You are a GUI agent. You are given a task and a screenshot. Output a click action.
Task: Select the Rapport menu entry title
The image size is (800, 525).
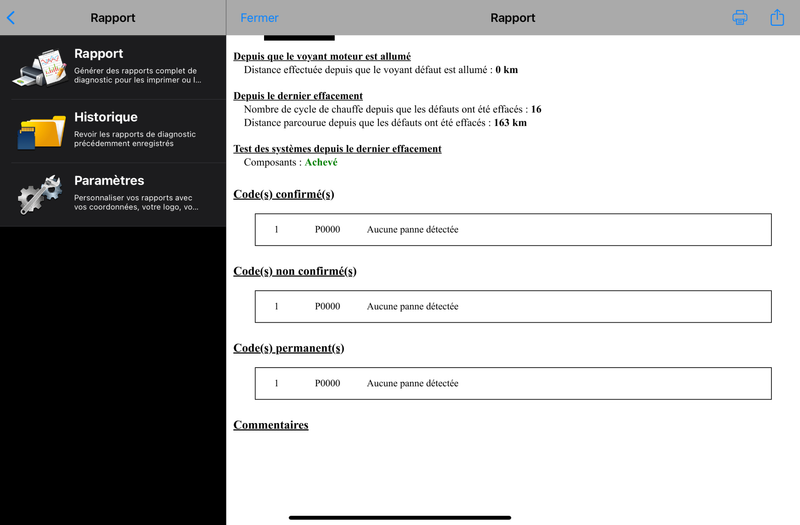pyautogui.click(x=98, y=54)
